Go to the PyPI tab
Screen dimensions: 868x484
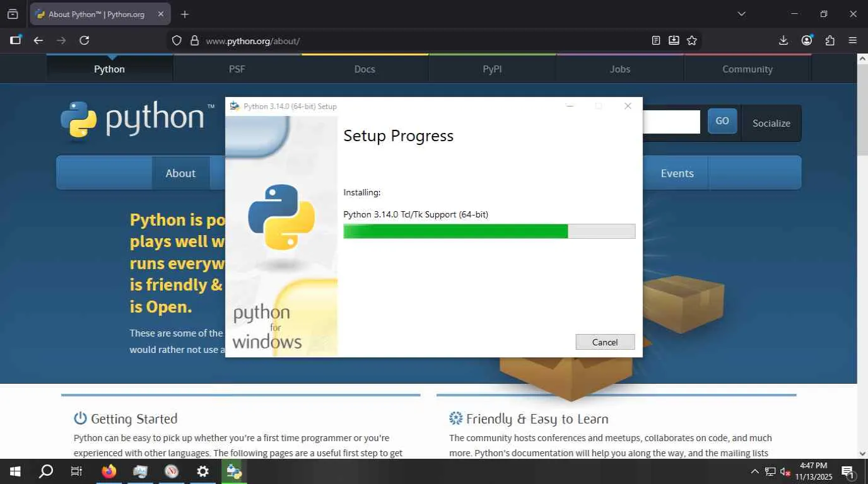point(492,69)
